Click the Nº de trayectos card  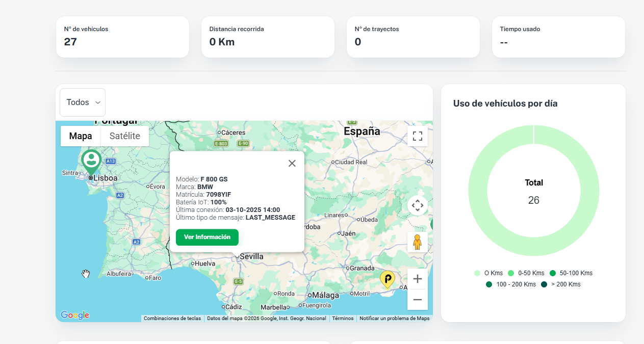click(413, 37)
